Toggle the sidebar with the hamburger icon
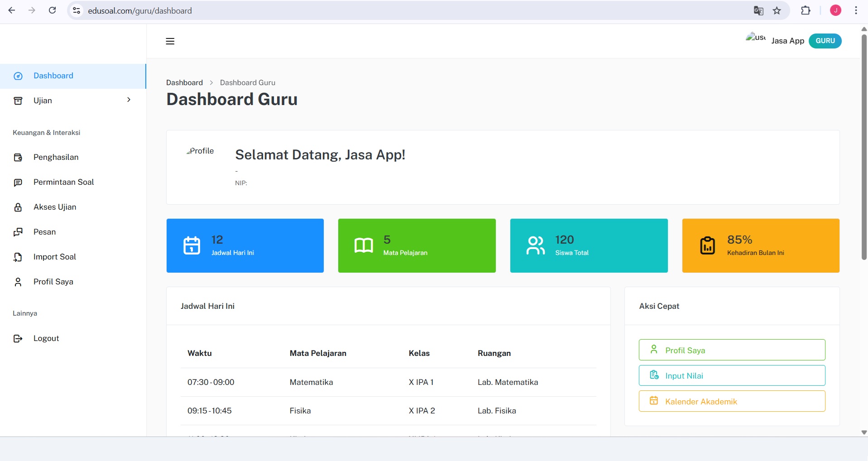The width and height of the screenshot is (868, 461). point(170,41)
